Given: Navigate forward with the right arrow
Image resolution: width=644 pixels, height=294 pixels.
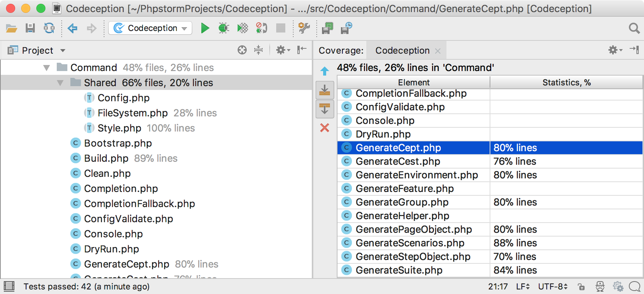Looking at the screenshot, I should 92,28.
